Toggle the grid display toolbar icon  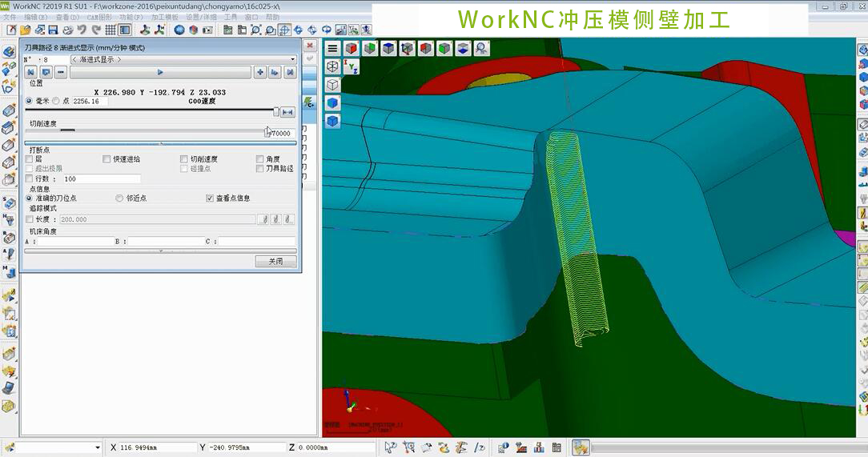point(111,30)
